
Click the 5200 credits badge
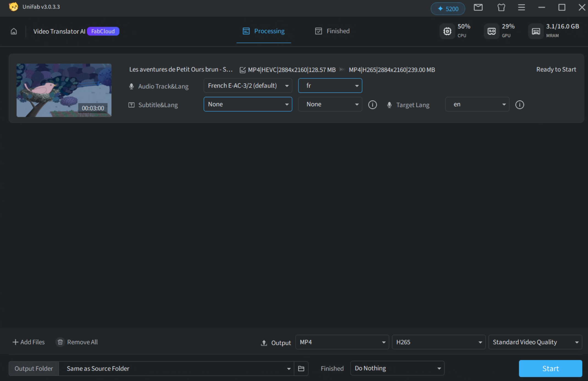point(448,9)
